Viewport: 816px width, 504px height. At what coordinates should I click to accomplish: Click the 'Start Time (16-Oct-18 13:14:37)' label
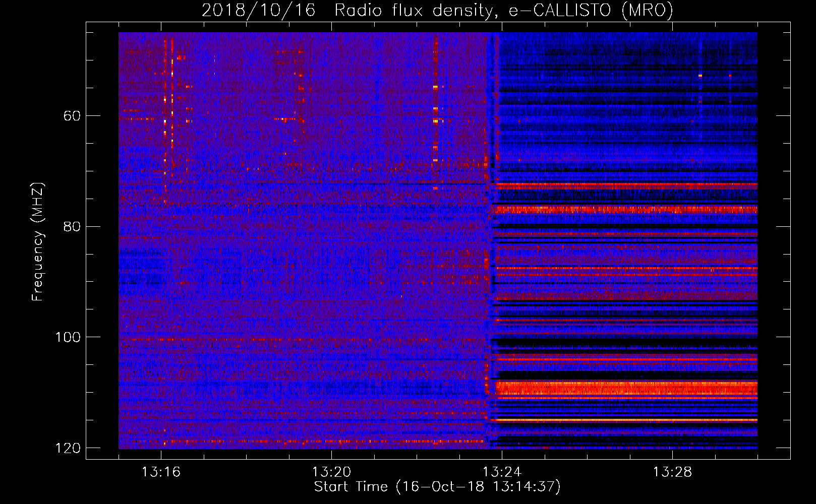pos(437,487)
